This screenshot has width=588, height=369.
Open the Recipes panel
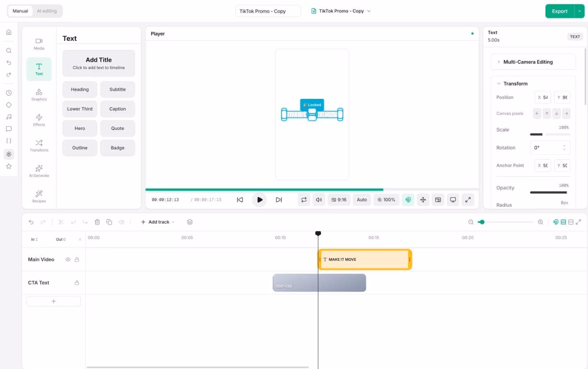tap(39, 196)
